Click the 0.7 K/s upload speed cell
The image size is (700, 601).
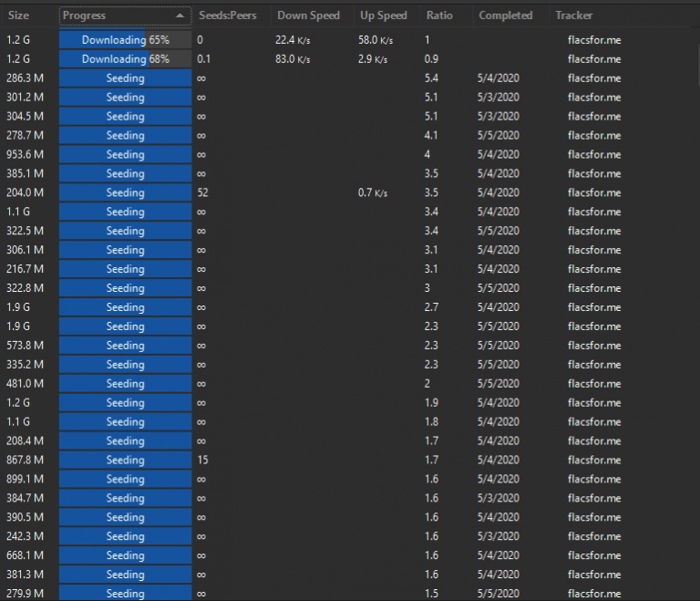373,192
